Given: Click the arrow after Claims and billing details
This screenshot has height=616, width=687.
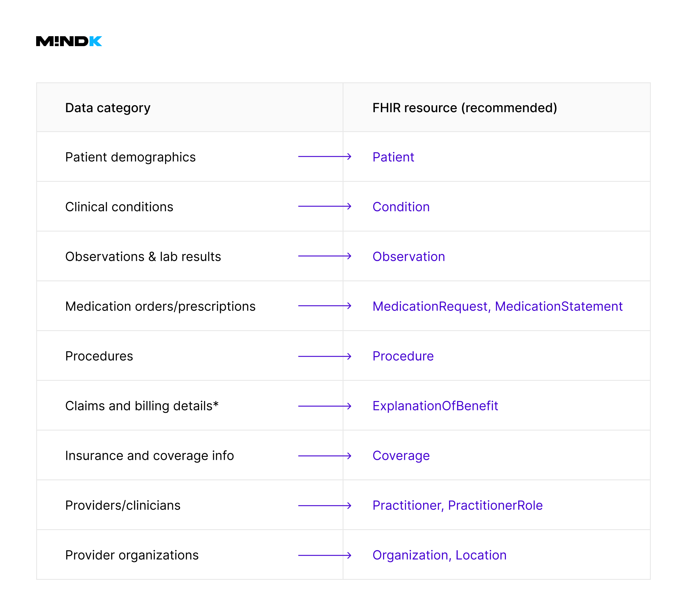Looking at the screenshot, I should (325, 406).
